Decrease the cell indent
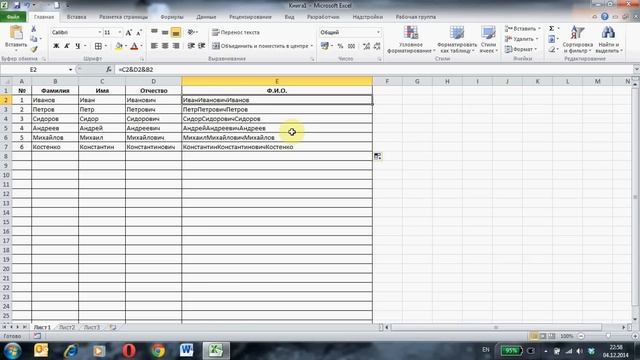Viewport: 640px width, 360px height. point(191,46)
